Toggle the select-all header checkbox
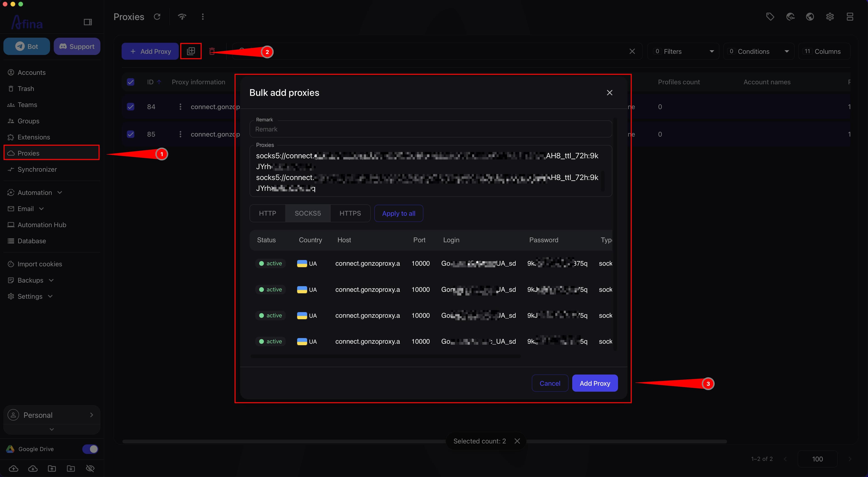The width and height of the screenshot is (868, 477). point(130,82)
